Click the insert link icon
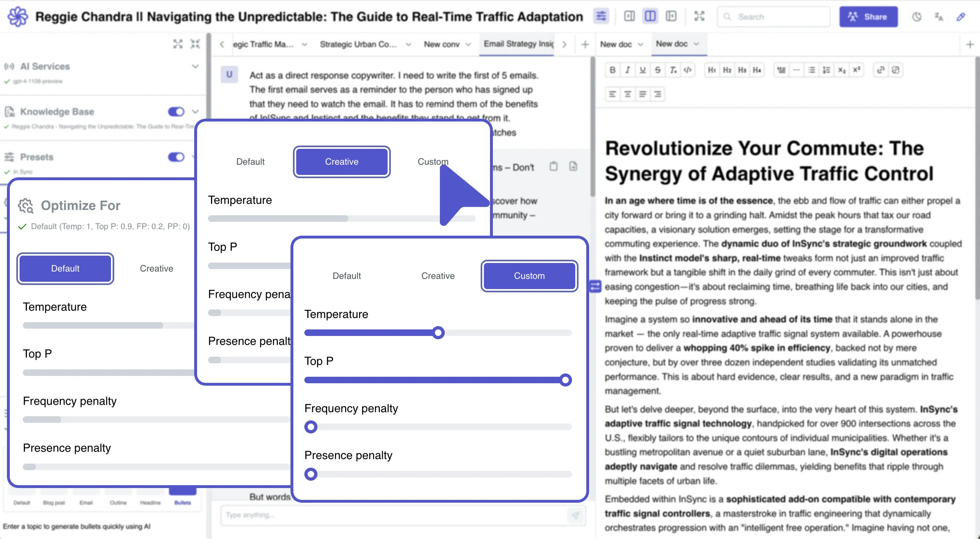980x539 pixels. [x=880, y=70]
